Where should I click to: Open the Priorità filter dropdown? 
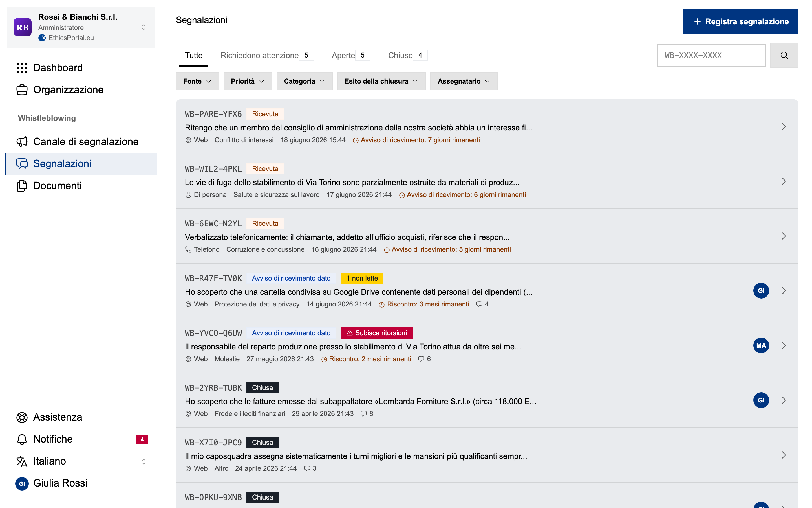[248, 81]
